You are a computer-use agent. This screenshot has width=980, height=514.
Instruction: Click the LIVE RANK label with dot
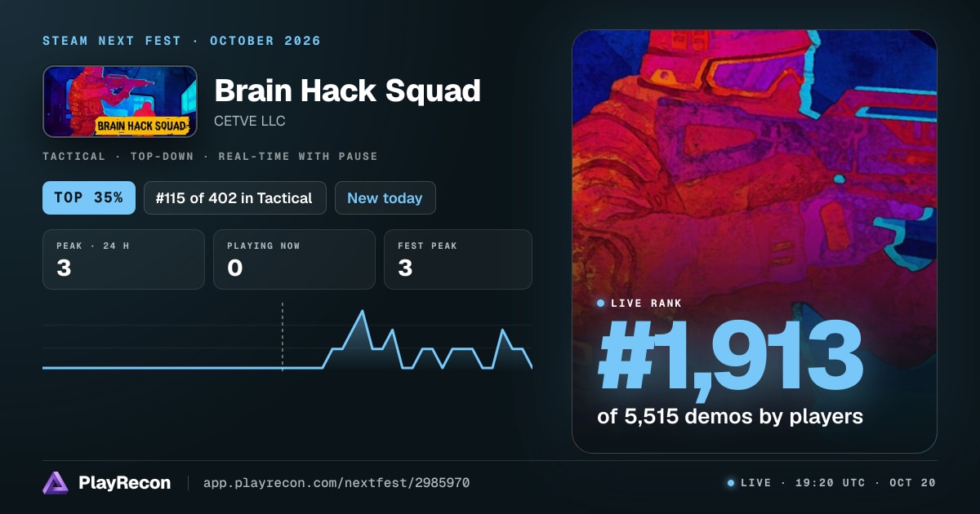639,304
